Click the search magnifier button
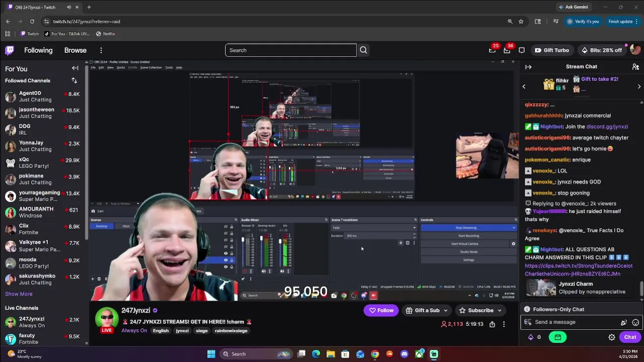Screen dimensions: 644x362 click(363, 50)
